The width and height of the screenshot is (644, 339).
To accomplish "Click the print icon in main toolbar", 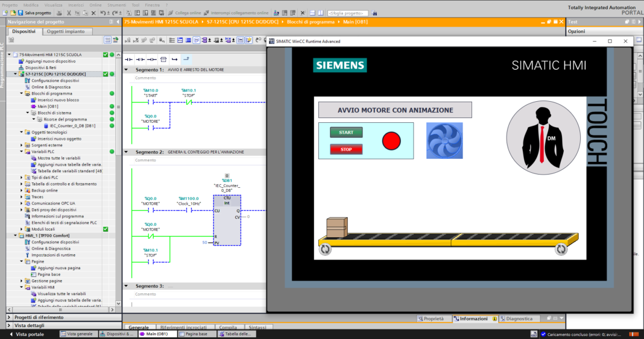I will tap(59, 13).
